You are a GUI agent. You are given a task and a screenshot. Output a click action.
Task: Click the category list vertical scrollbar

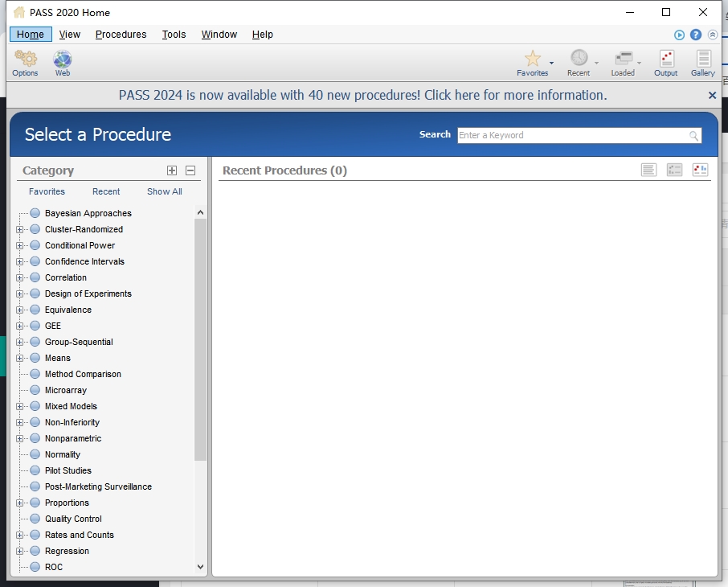pos(200,338)
